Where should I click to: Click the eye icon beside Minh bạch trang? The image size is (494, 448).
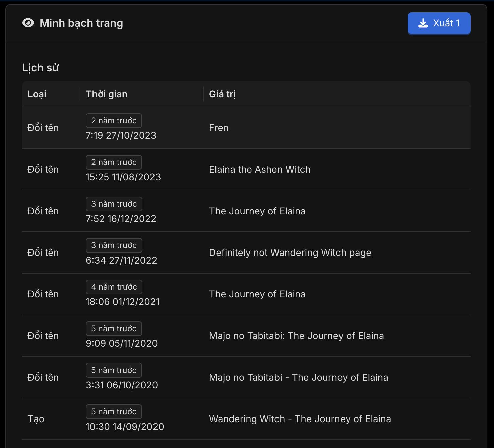28,23
